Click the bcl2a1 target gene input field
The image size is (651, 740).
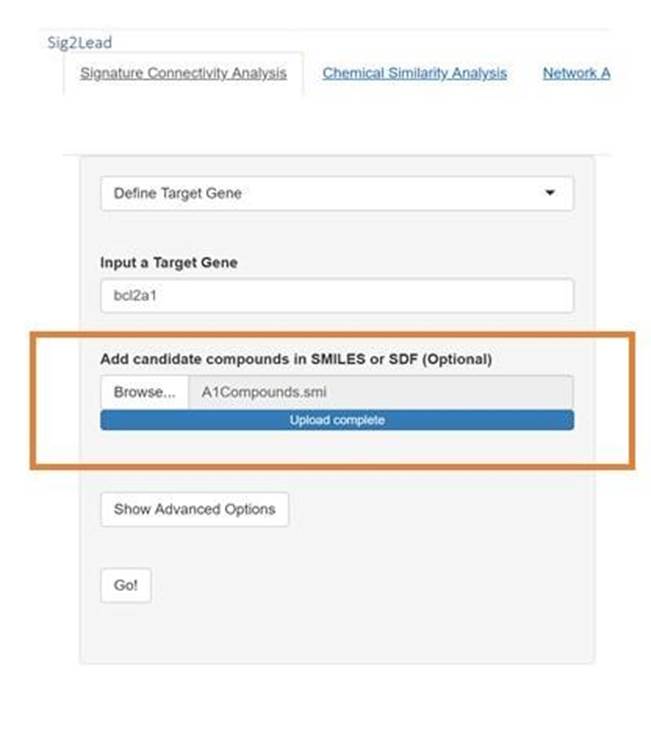point(337,296)
